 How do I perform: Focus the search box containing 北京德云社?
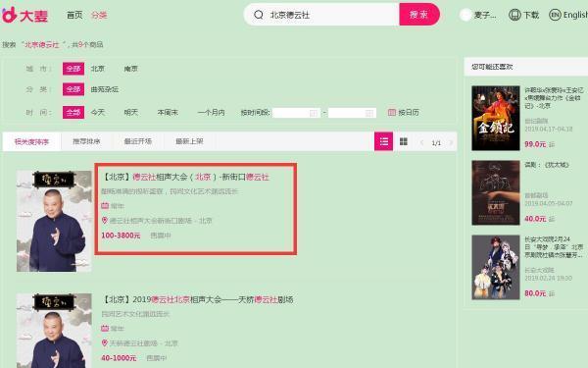click(321, 15)
